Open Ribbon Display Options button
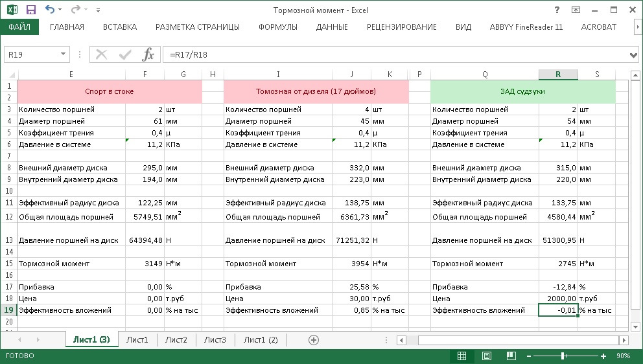This screenshot has height=364, width=643. point(577,10)
